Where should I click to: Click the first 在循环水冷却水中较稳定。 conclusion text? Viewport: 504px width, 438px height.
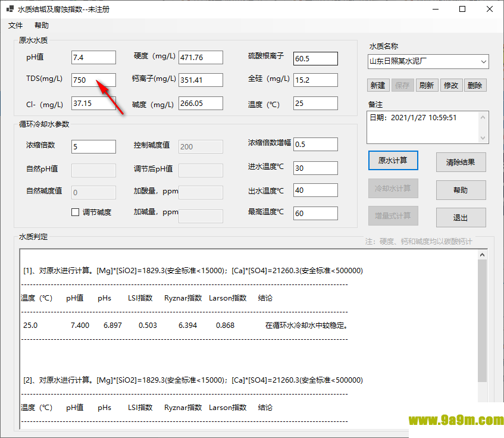click(x=306, y=326)
